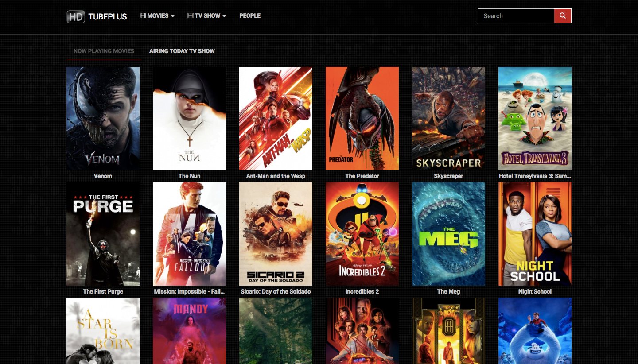Open the Movies dropdown menu
638x364 pixels.
click(157, 15)
